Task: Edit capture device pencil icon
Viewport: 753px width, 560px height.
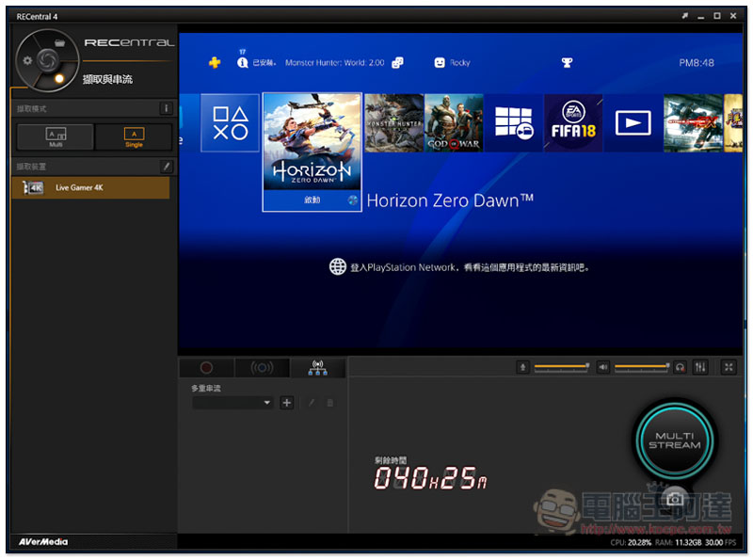Action: [x=167, y=167]
